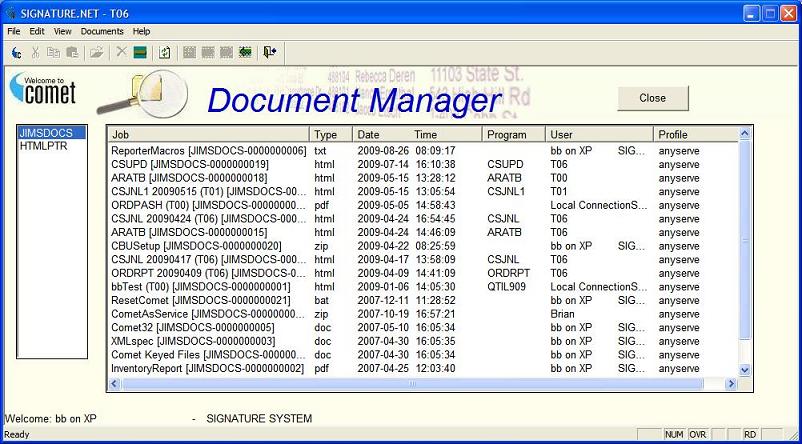Open the Edit menu
Image resolution: width=802 pixels, height=444 pixels.
click(37, 31)
